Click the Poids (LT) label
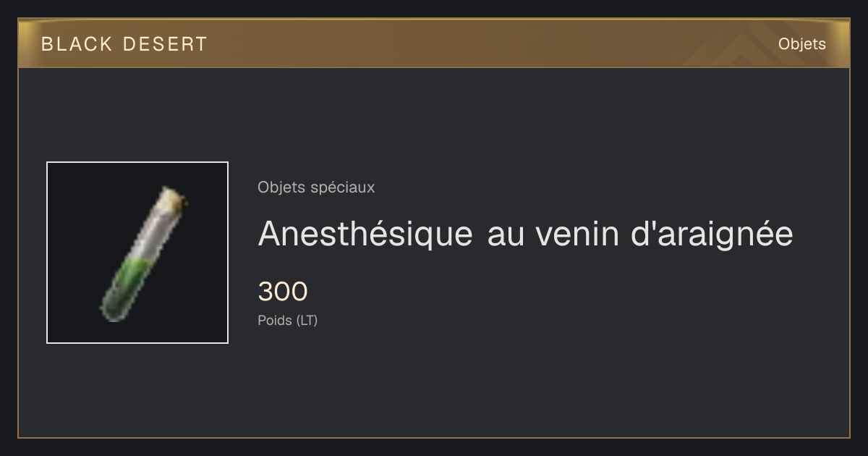 point(287,320)
